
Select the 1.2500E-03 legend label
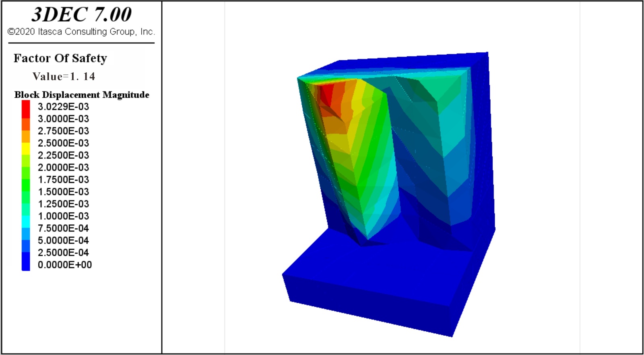pyautogui.click(x=63, y=204)
